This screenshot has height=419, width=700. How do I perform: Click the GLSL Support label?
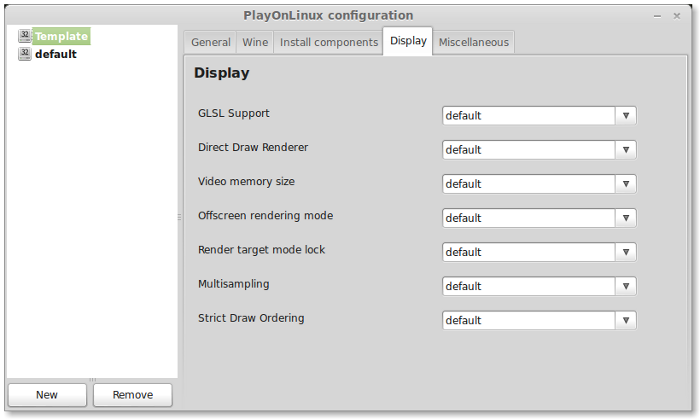(x=233, y=113)
